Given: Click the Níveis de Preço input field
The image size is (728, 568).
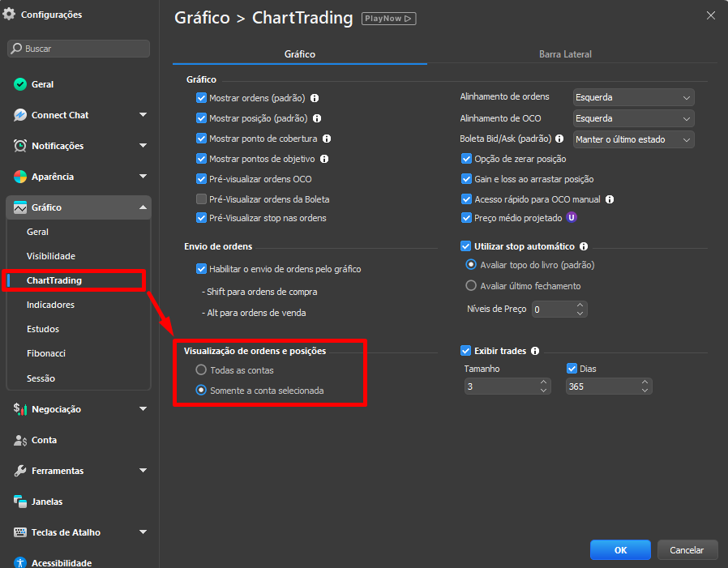Looking at the screenshot, I should tap(559, 309).
